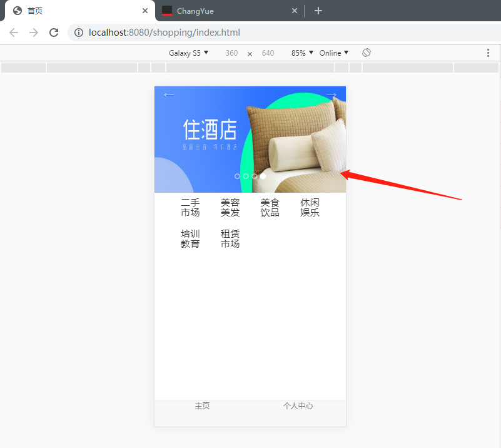Image resolution: width=501 pixels, height=448 pixels.
Task: Open the device toolbar three-dot menu
Action: pyautogui.click(x=488, y=53)
